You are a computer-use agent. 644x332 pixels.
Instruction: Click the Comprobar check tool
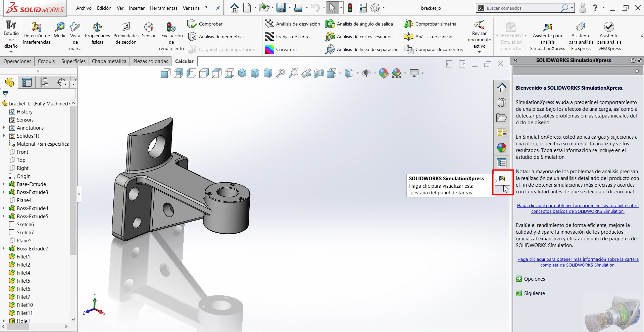click(x=205, y=24)
